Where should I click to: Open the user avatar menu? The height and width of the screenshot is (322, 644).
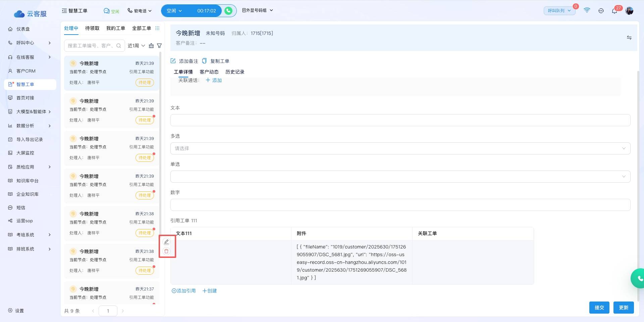(x=629, y=11)
